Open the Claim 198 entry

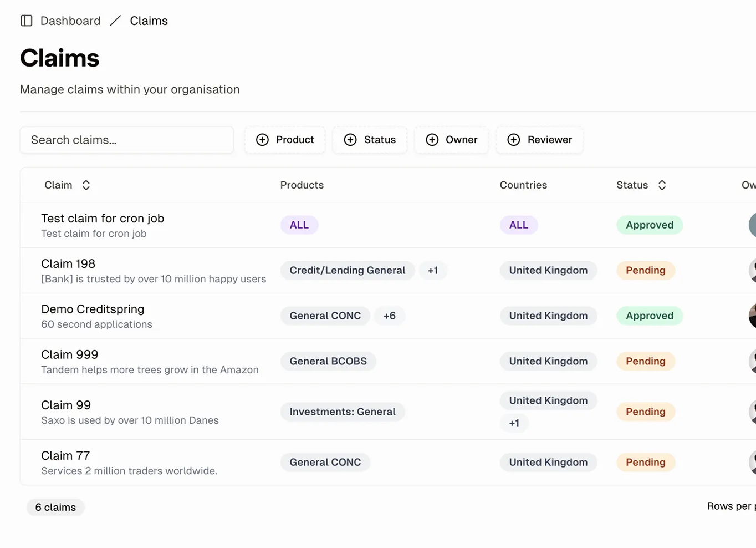(x=68, y=263)
